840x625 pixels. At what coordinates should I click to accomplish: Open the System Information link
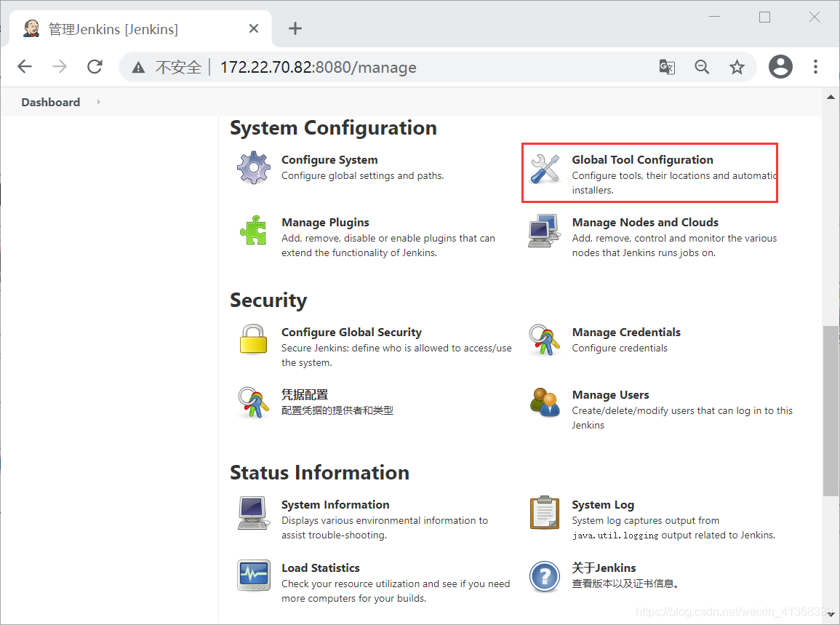click(x=335, y=505)
